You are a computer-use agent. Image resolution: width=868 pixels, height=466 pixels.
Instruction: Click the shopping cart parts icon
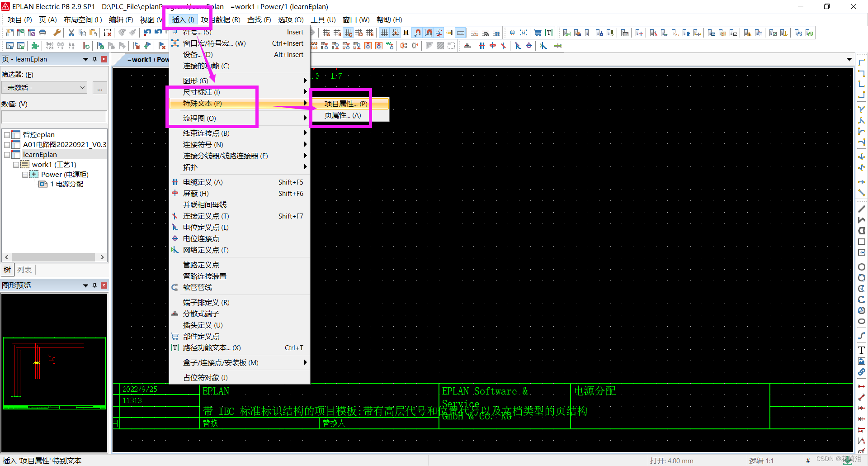[x=538, y=33]
